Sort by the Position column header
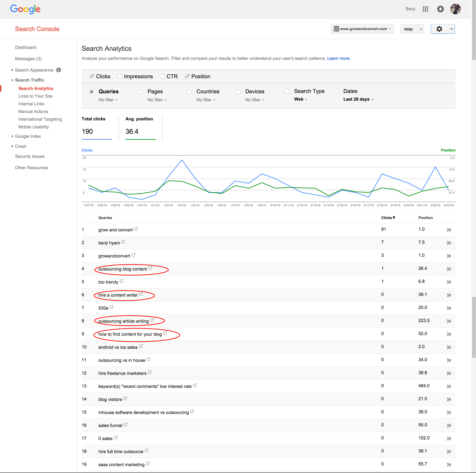 (425, 218)
